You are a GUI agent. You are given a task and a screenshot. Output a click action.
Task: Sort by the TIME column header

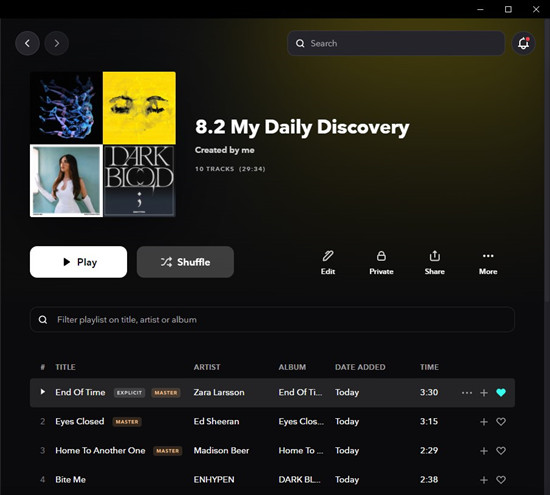click(429, 367)
